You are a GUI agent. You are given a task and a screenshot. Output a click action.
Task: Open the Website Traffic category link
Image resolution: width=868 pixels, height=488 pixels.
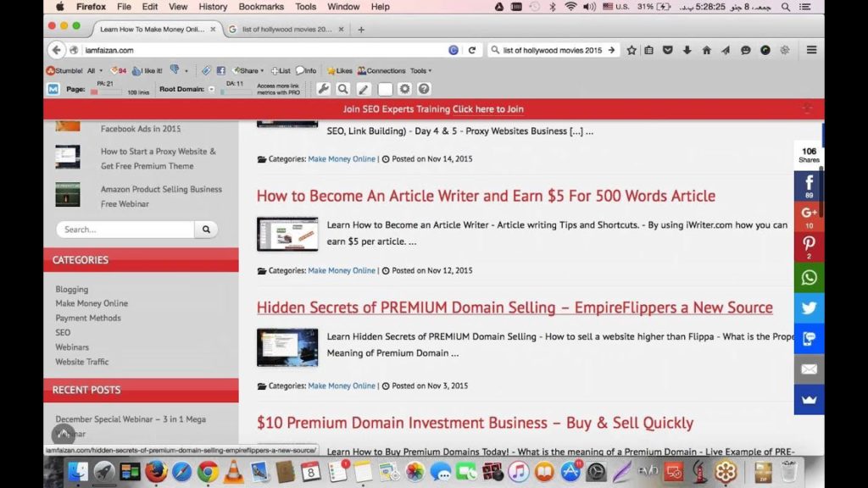point(82,362)
